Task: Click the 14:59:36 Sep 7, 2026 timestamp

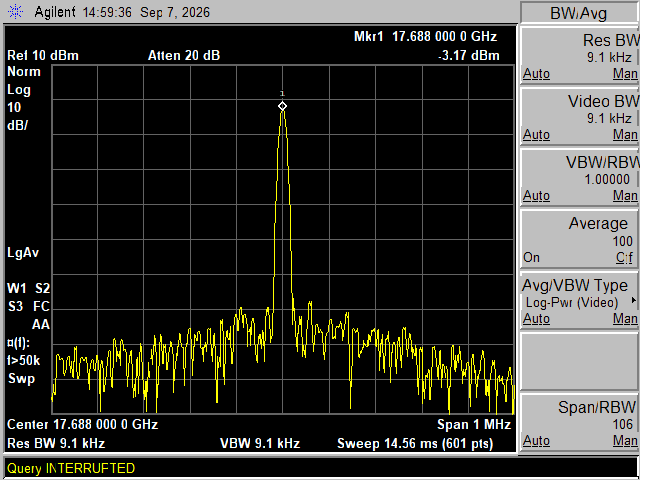Action: pos(146,12)
